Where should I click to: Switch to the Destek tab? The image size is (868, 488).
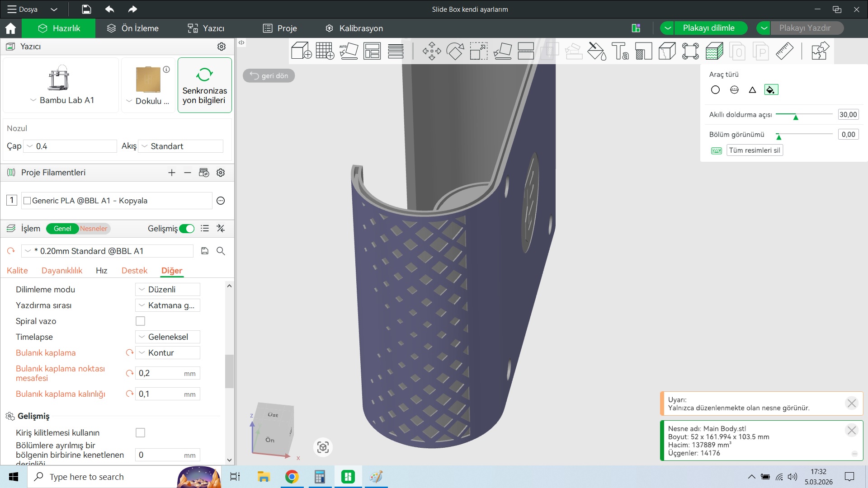click(x=134, y=271)
